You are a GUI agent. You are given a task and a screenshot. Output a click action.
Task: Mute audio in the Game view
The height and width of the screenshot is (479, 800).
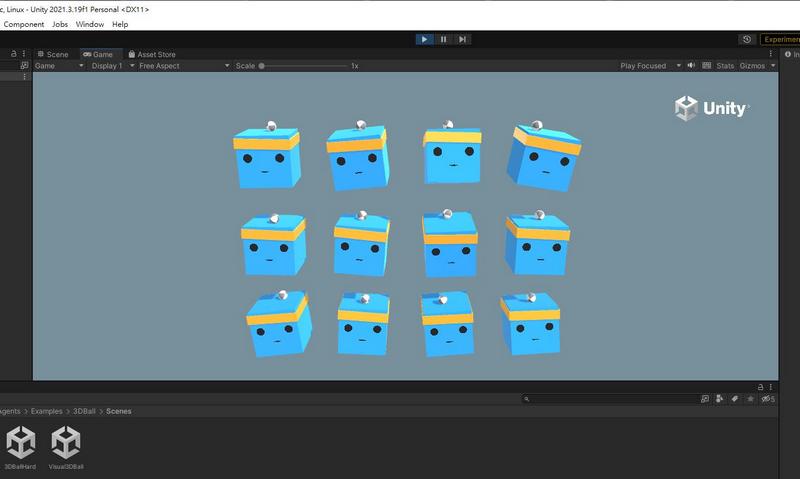pyautogui.click(x=691, y=66)
